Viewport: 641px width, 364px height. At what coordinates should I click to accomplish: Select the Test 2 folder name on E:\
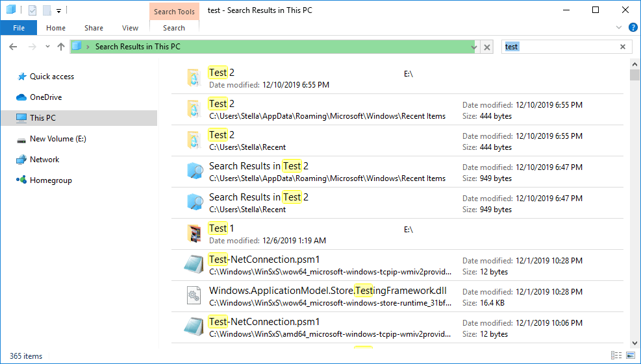221,73
